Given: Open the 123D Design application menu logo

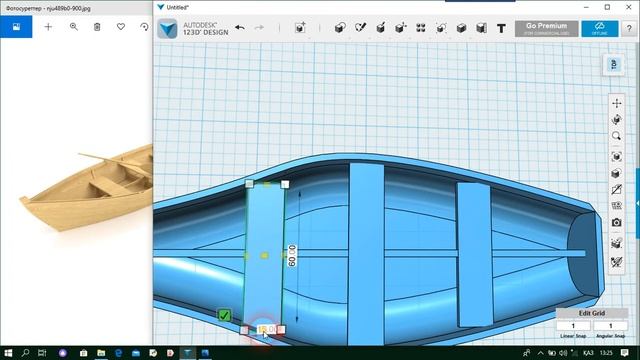Looking at the screenshot, I should pyautogui.click(x=167, y=29).
